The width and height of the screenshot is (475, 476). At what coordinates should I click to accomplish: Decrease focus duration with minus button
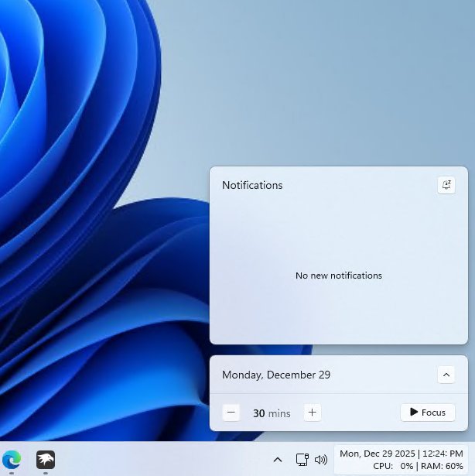tap(231, 413)
